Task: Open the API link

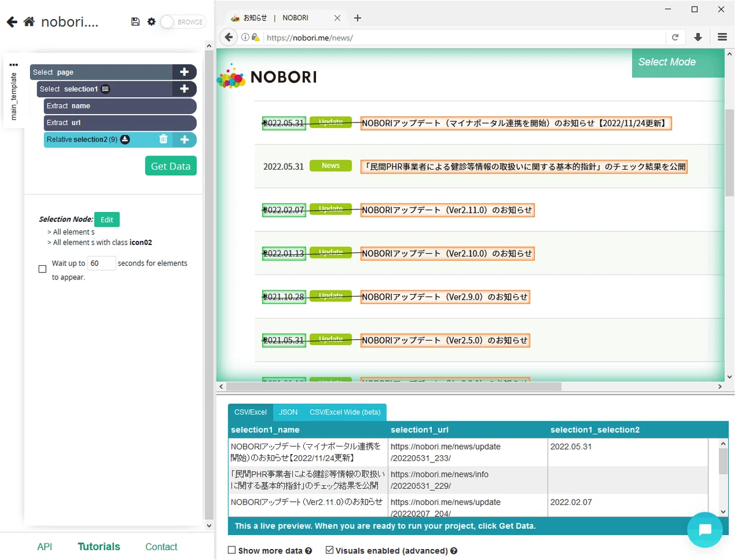Action: tap(45, 547)
